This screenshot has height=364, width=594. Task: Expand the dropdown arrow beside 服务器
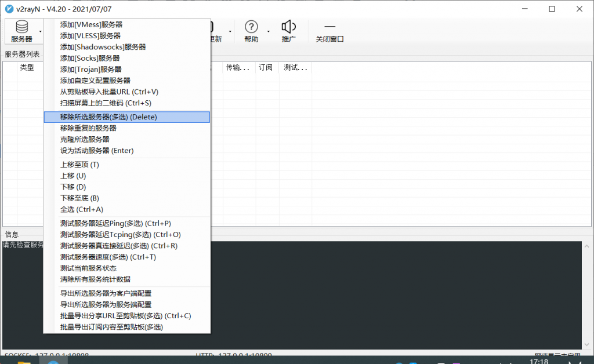tap(40, 31)
